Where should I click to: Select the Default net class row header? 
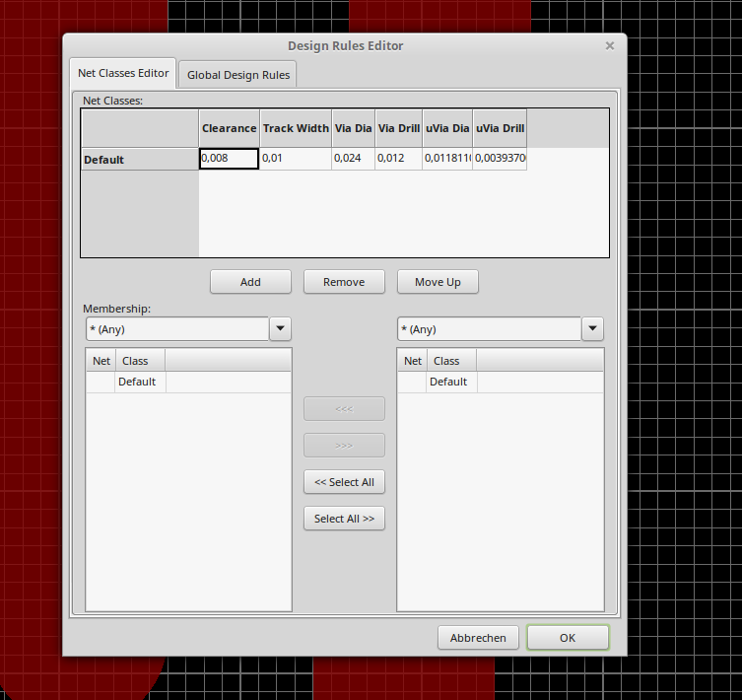click(x=140, y=160)
